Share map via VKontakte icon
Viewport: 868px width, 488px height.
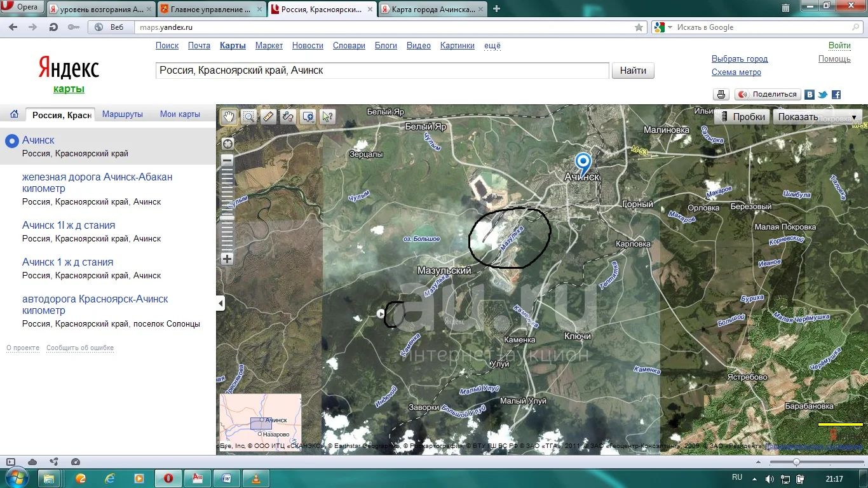810,94
